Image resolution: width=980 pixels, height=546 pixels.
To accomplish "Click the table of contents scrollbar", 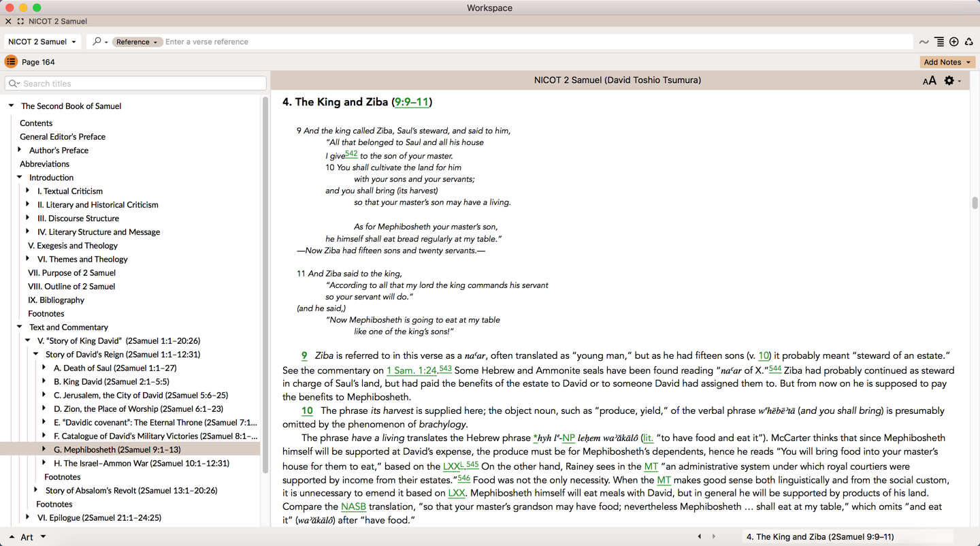I will [x=264, y=286].
